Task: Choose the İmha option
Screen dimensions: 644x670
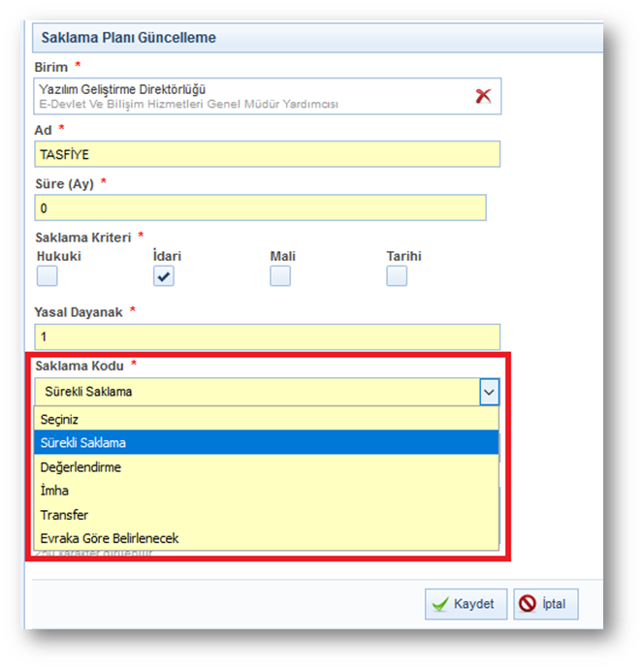Action: [267, 491]
